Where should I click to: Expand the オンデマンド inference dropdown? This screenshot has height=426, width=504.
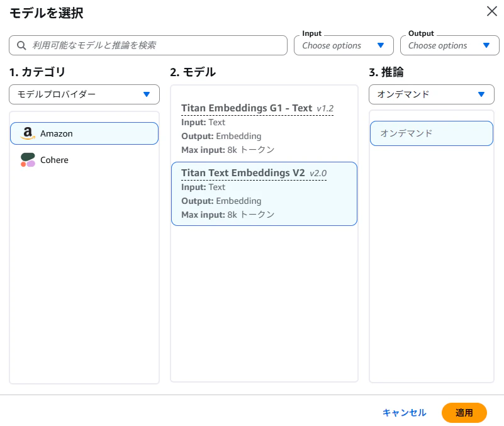(x=432, y=94)
